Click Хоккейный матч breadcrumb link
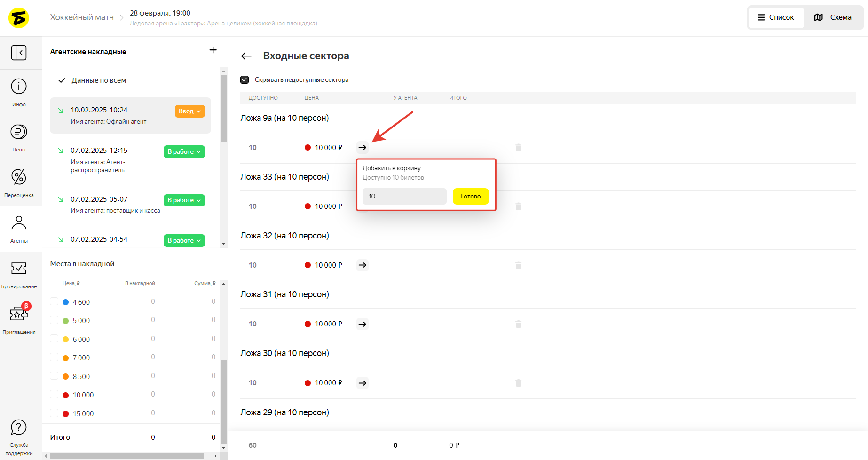868x460 pixels. [82, 17]
